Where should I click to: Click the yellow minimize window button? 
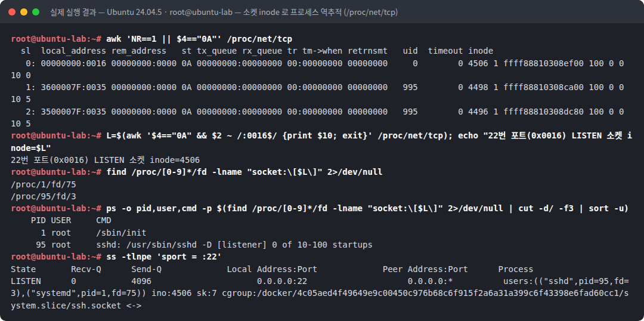pos(24,12)
